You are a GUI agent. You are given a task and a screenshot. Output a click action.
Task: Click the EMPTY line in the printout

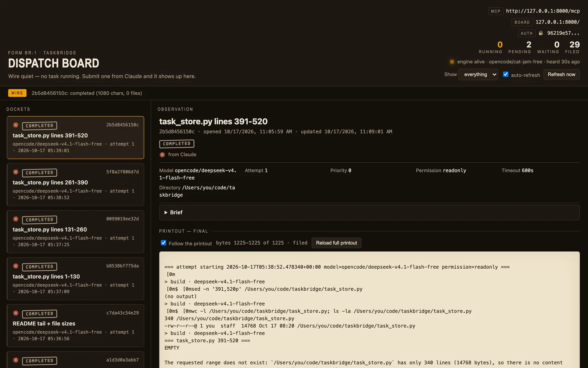pos(172,348)
